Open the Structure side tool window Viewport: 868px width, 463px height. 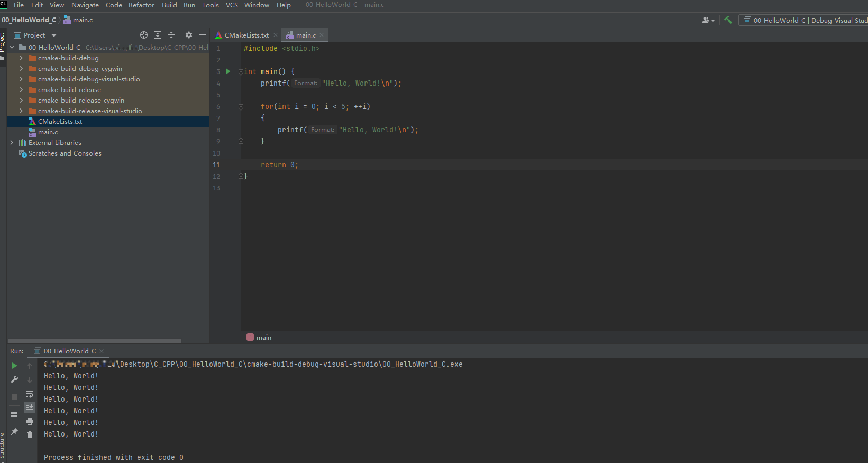(3, 447)
